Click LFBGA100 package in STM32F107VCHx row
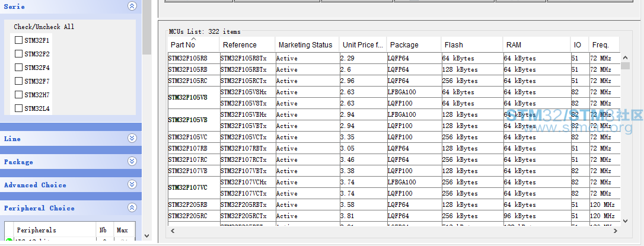The height and width of the screenshot is (246, 644). (x=414, y=182)
